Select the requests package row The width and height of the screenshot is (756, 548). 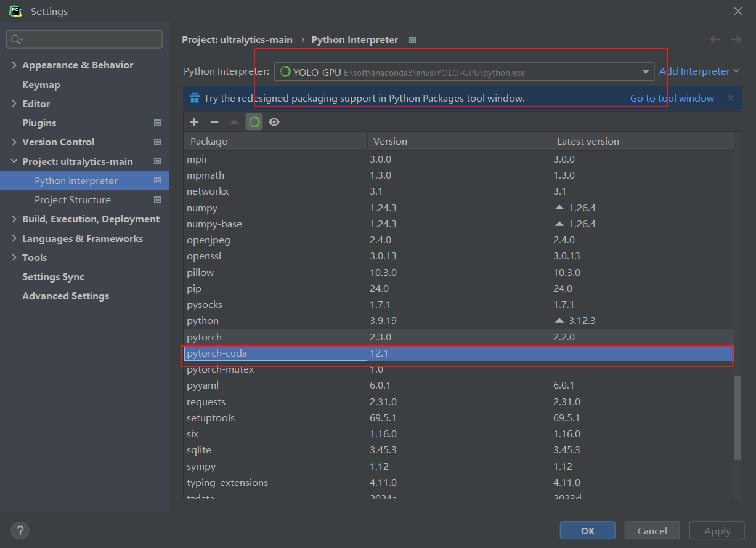459,401
